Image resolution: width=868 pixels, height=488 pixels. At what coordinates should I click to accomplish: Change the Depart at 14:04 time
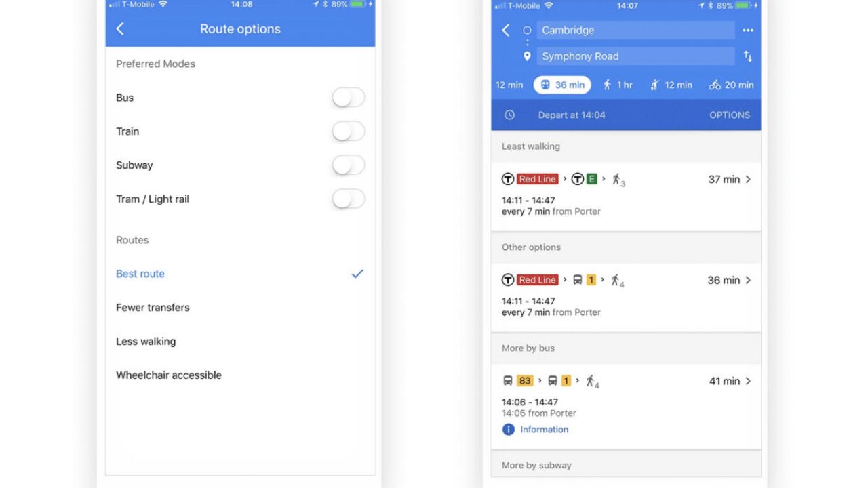(x=572, y=115)
